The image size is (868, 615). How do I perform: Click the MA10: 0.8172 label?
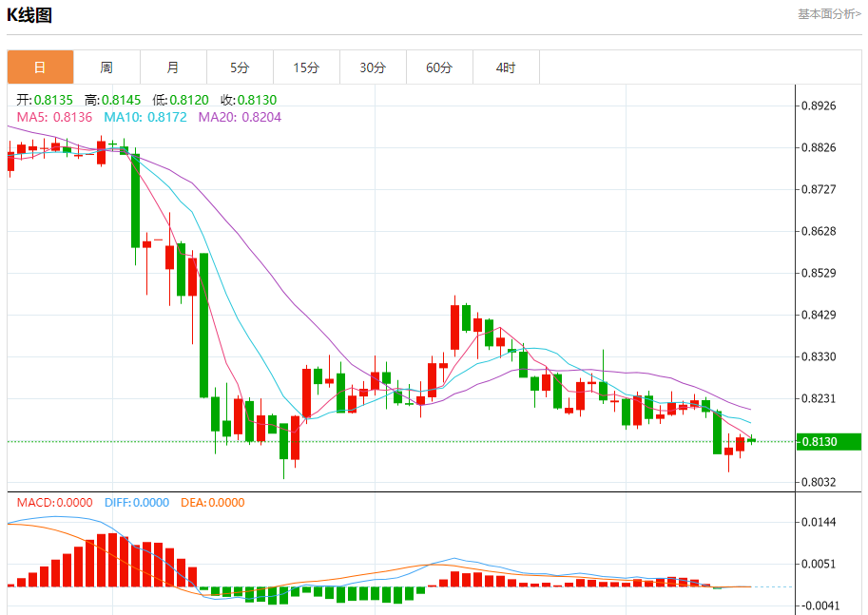pos(145,117)
